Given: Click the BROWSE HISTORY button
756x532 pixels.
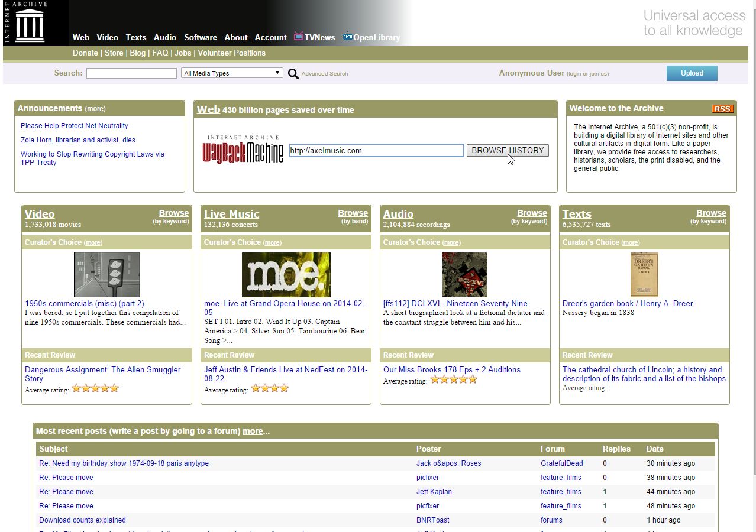Looking at the screenshot, I should point(508,150).
